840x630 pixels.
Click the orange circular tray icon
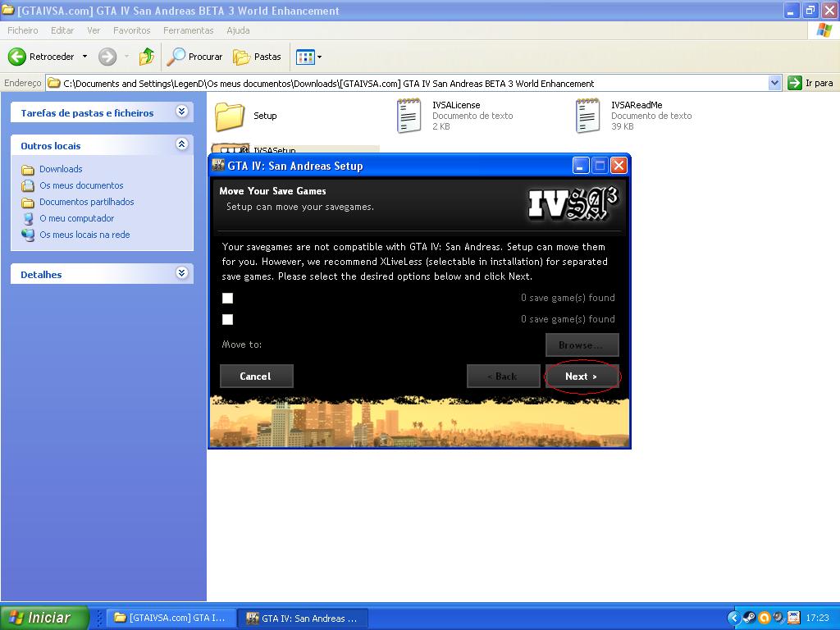click(765, 618)
